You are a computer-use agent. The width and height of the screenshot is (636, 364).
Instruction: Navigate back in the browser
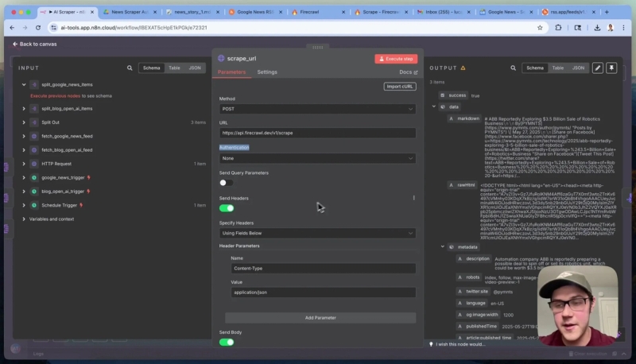pos(12,28)
